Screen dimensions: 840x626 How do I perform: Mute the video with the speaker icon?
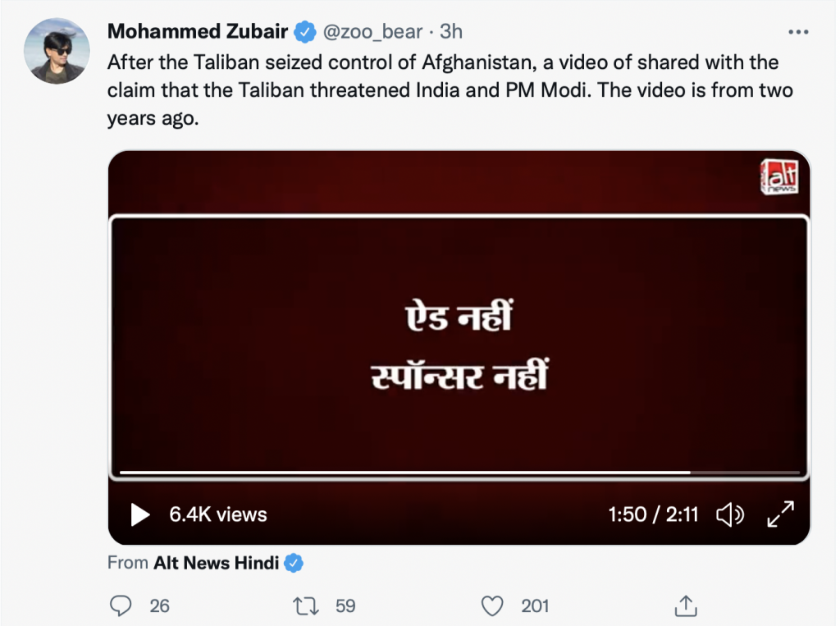coord(729,514)
